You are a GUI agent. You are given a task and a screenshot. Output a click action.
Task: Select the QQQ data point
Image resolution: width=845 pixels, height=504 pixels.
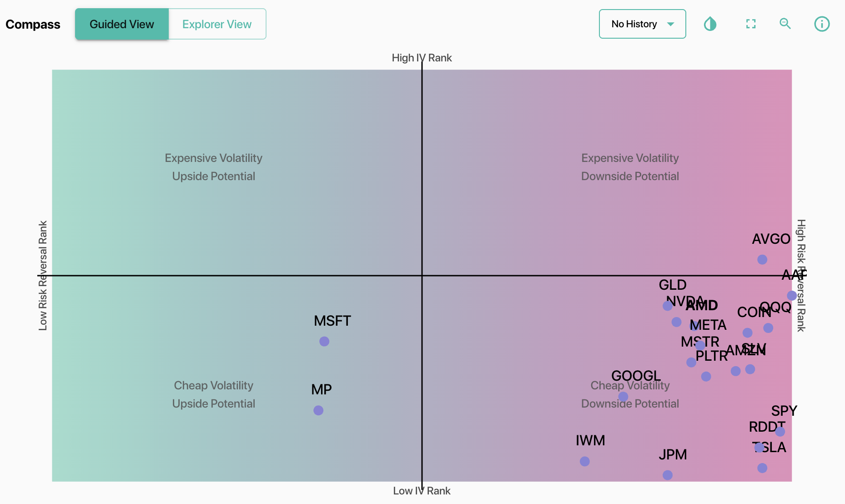(x=768, y=328)
